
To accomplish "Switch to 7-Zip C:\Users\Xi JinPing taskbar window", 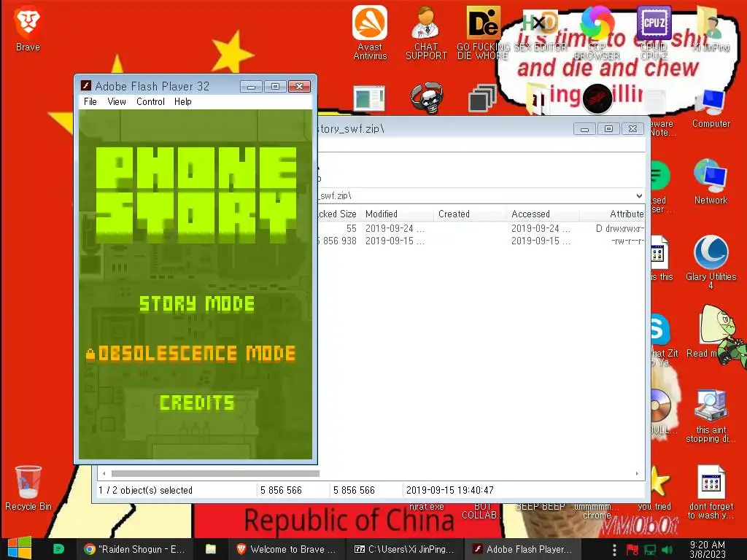I will (x=404, y=549).
